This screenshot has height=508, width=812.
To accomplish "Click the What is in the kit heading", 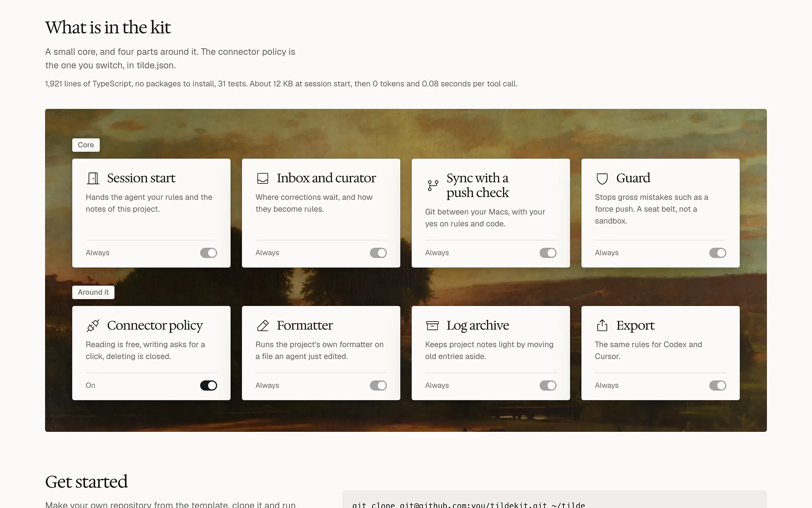I will [x=108, y=27].
